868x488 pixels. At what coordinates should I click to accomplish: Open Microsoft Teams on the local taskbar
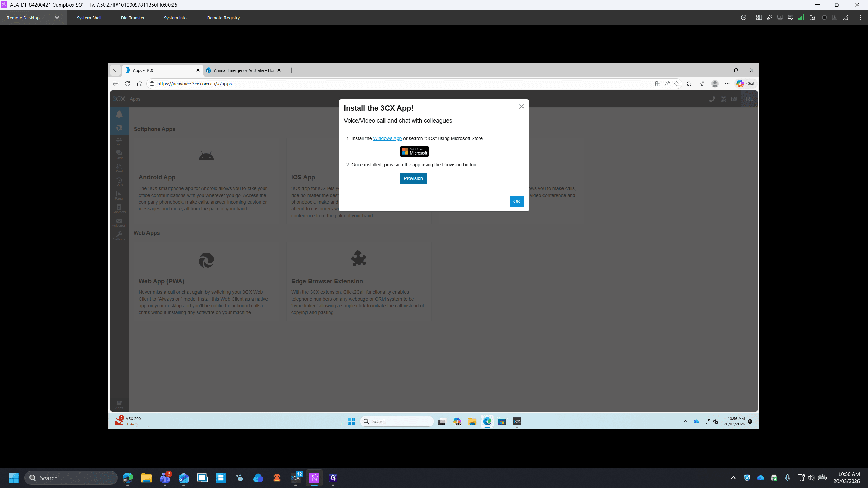[x=165, y=478]
